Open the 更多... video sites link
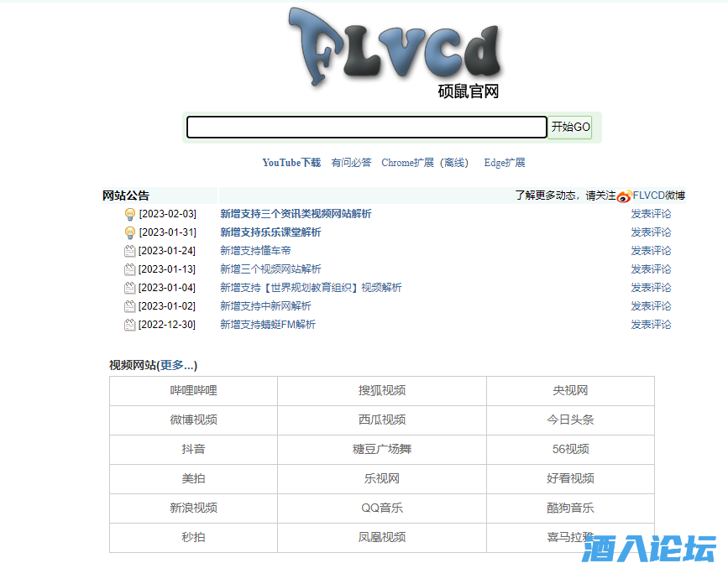The width and height of the screenshot is (728, 584). point(177,366)
